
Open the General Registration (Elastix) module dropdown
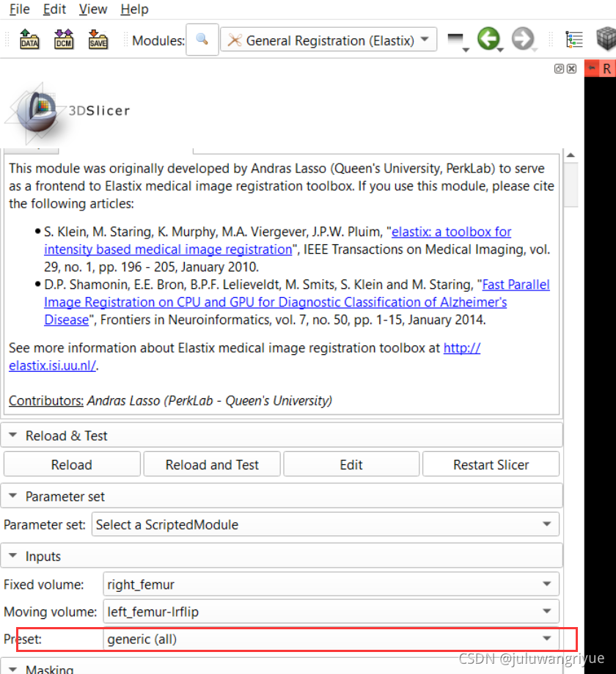pyautogui.click(x=329, y=40)
